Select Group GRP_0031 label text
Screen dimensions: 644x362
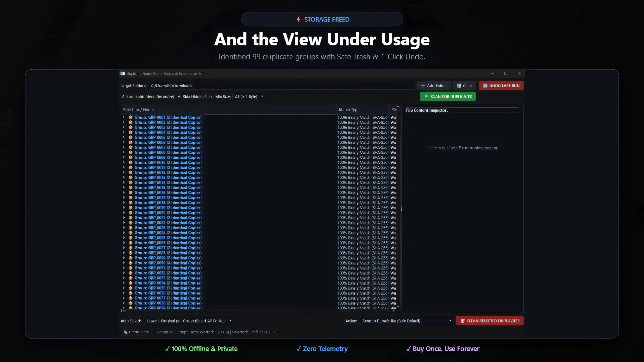point(168,268)
